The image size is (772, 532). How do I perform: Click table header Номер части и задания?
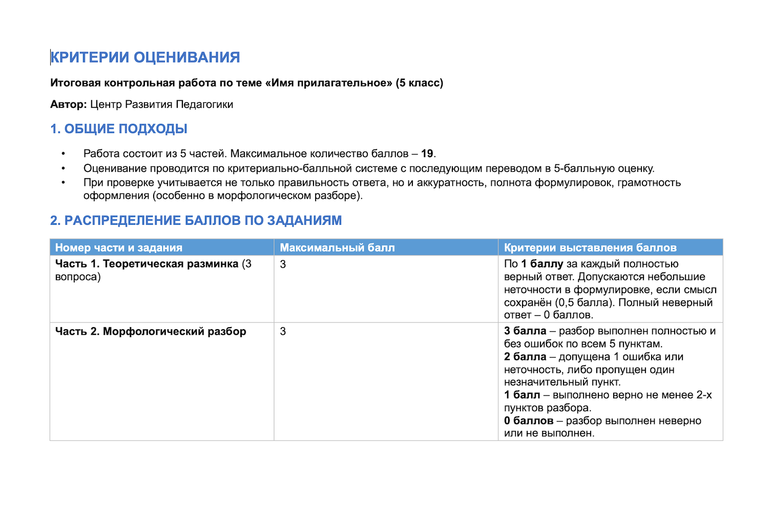[162, 247]
